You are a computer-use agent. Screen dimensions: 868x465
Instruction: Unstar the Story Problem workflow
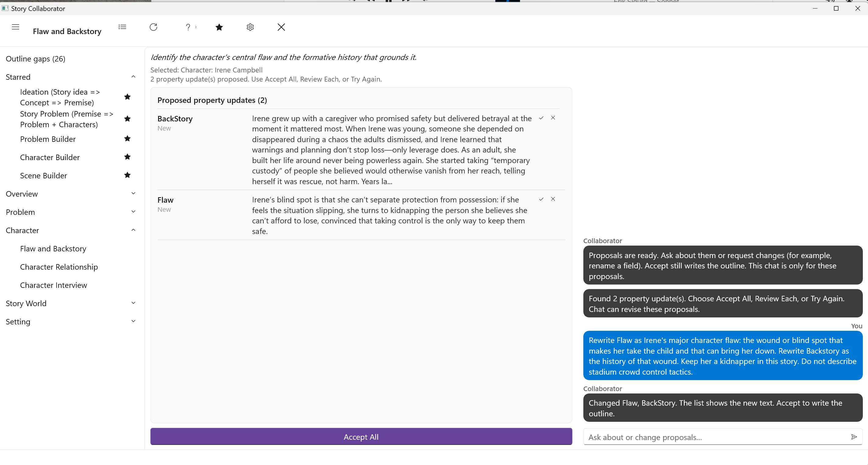(x=127, y=118)
